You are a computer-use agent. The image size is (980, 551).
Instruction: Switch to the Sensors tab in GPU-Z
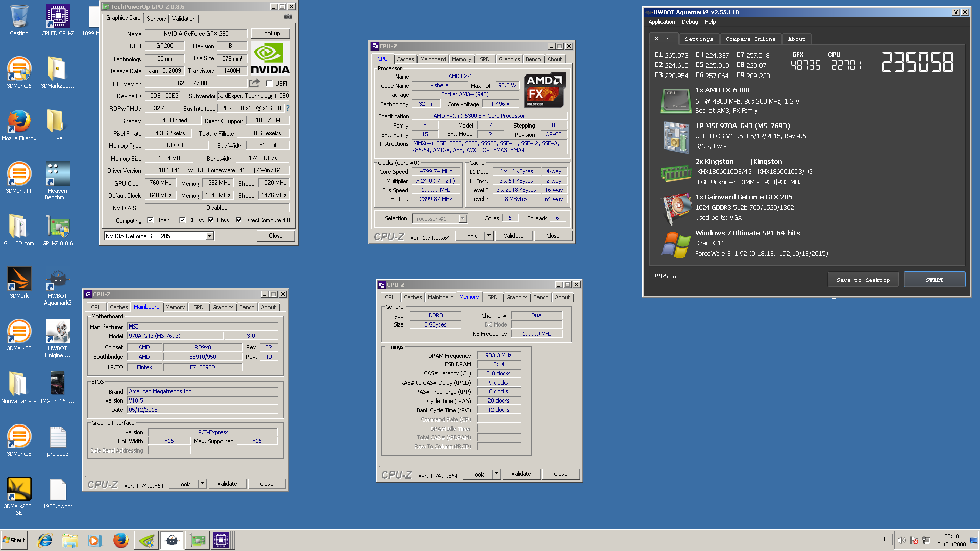(x=156, y=19)
